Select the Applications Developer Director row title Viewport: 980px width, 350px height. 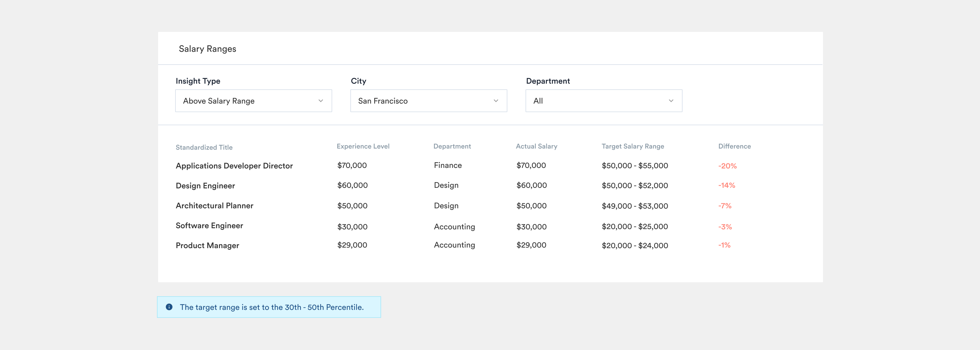tap(234, 166)
